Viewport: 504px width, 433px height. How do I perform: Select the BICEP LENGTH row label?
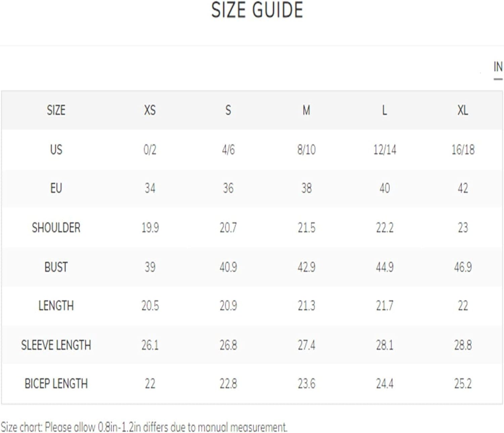tap(56, 384)
